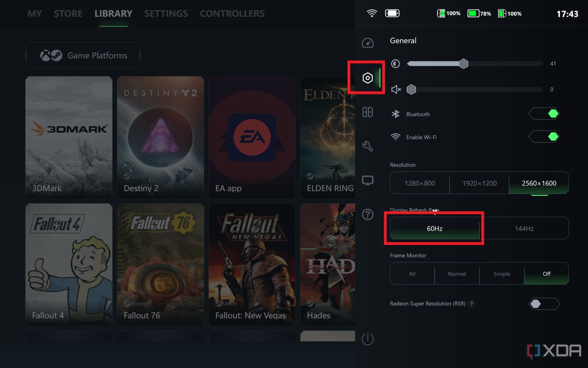The image size is (588, 368).
Task: Drag the brightness slider control
Action: pos(463,64)
